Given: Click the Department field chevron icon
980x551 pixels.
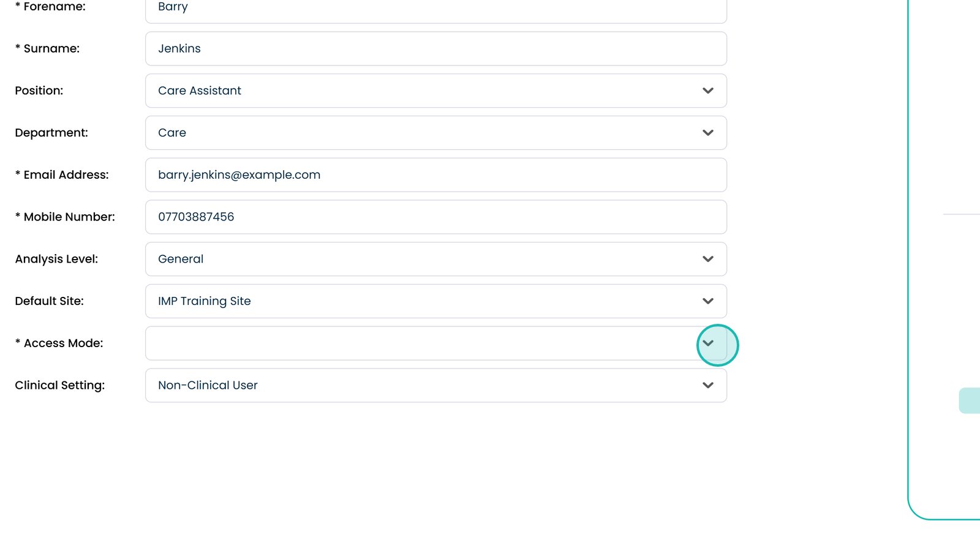Looking at the screenshot, I should click(x=708, y=133).
